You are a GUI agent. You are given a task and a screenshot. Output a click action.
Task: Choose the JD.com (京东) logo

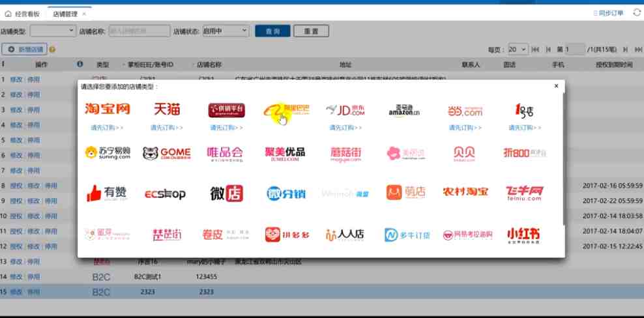[x=345, y=109]
